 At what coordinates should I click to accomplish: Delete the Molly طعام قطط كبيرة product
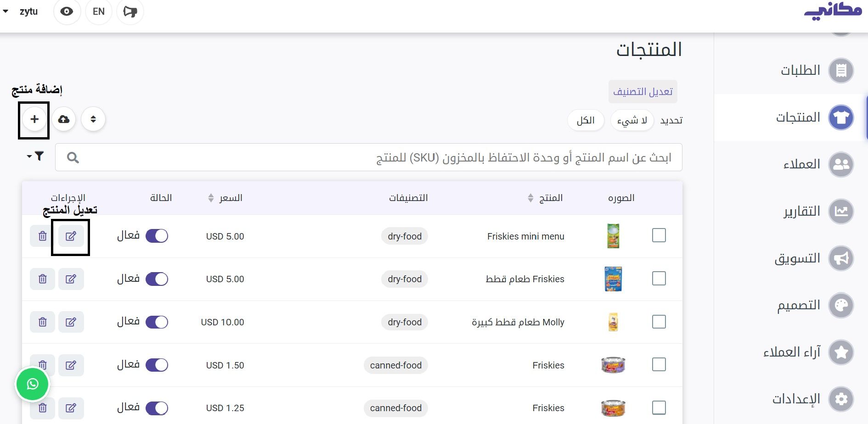click(x=42, y=322)
